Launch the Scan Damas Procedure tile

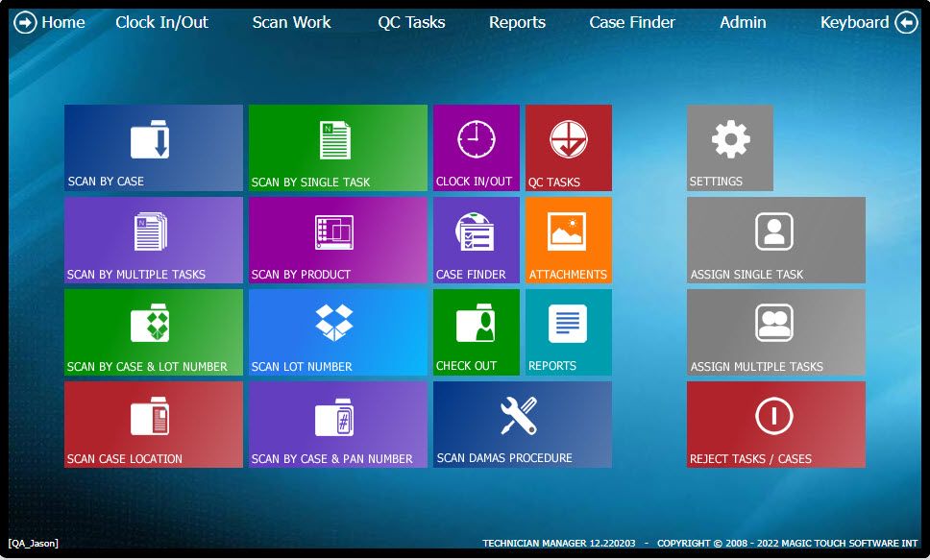click(x=522, y=425)
